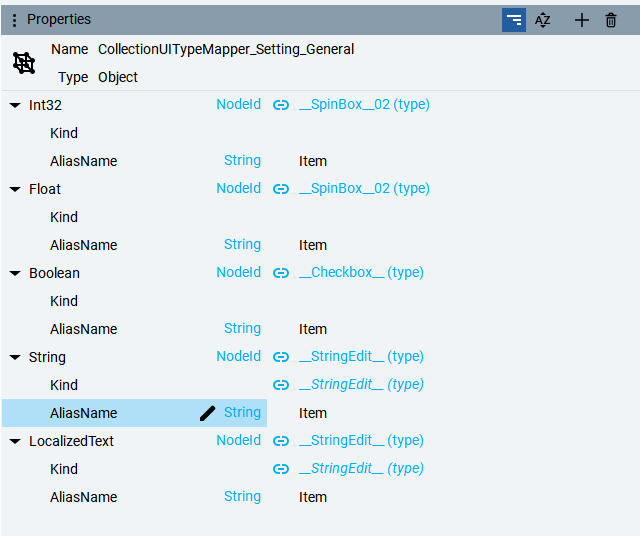Screen dimensions: 640x536
Task: Sort properties alphabetically with AZ icon
Action: 543,20
